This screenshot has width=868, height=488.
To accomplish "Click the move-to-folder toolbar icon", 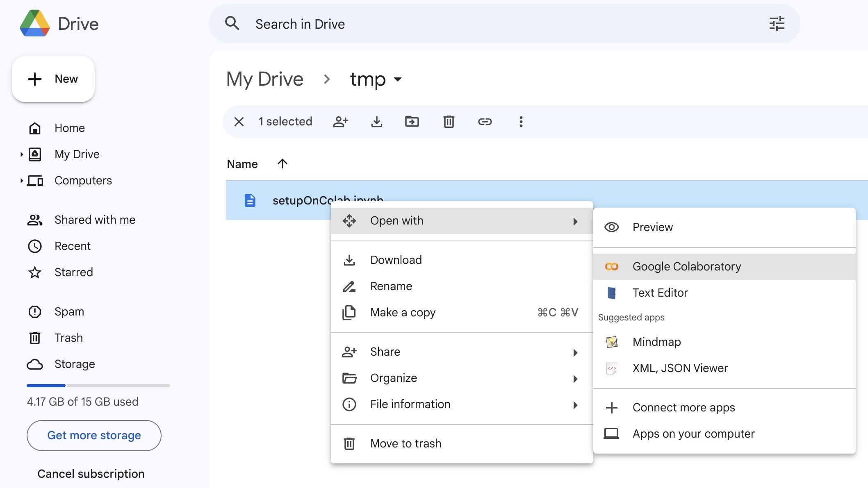I will point(412,122).
